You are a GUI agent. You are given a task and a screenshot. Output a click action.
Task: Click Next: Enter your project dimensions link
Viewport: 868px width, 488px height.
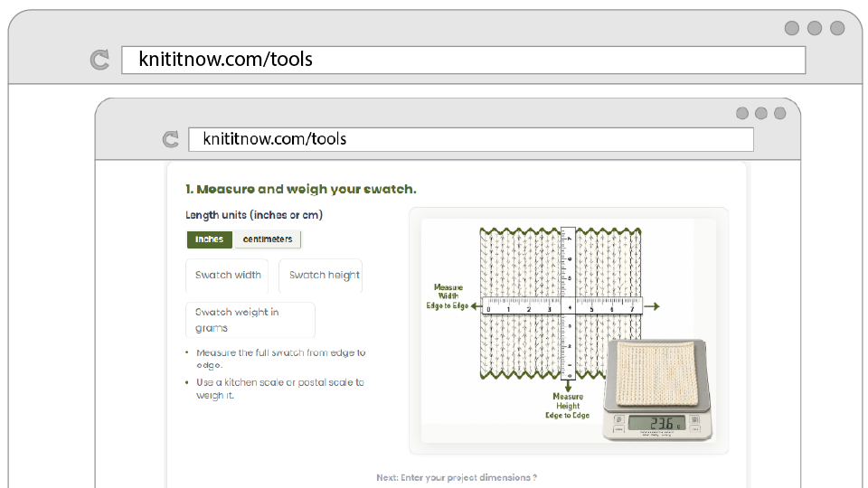coord(456,477)
